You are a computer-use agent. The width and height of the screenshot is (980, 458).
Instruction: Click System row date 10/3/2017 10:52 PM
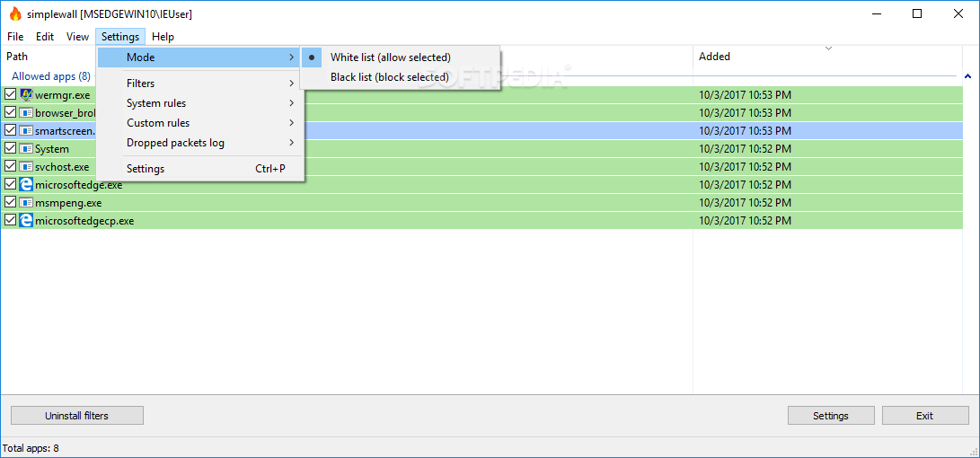pyautogui.click(x=745, y=149)
